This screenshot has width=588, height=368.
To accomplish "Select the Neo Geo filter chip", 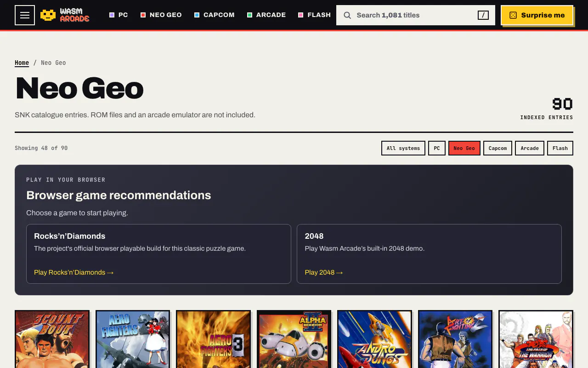I will (464, 148).
